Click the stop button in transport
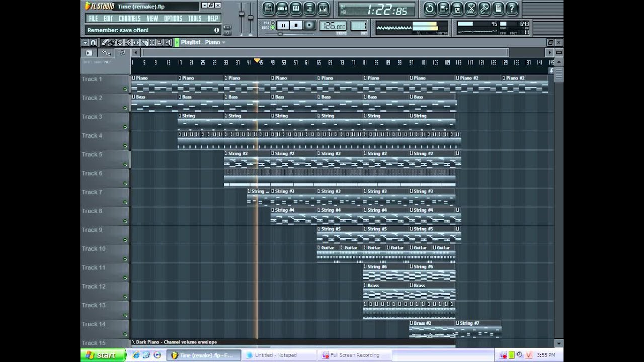The height and width of the screenshot is (362, 644). point(296,25)
